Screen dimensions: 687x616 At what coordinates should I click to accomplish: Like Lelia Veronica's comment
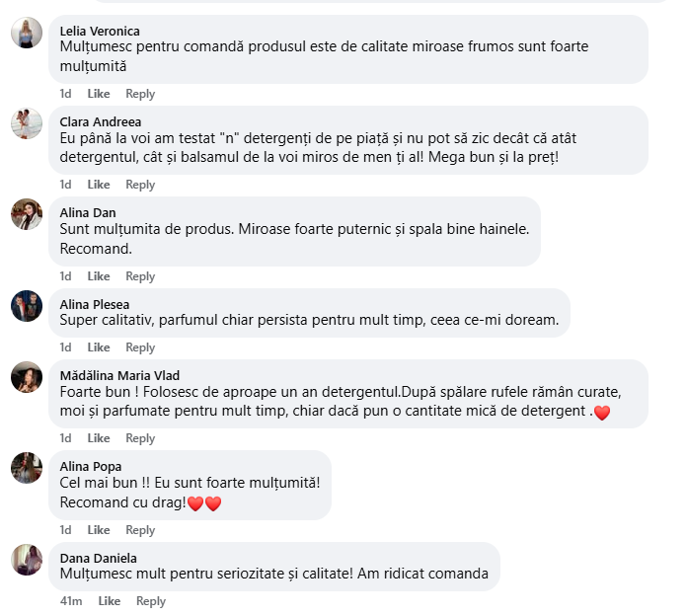[99, 94]
